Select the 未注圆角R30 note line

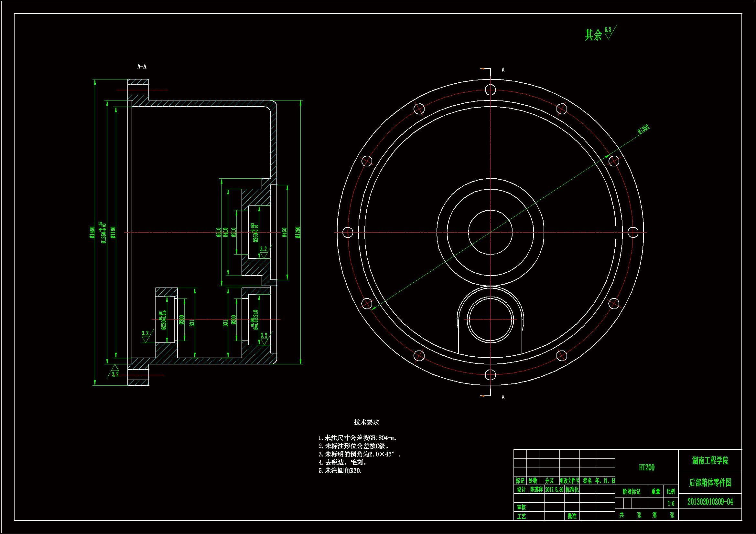click(340, 470)
